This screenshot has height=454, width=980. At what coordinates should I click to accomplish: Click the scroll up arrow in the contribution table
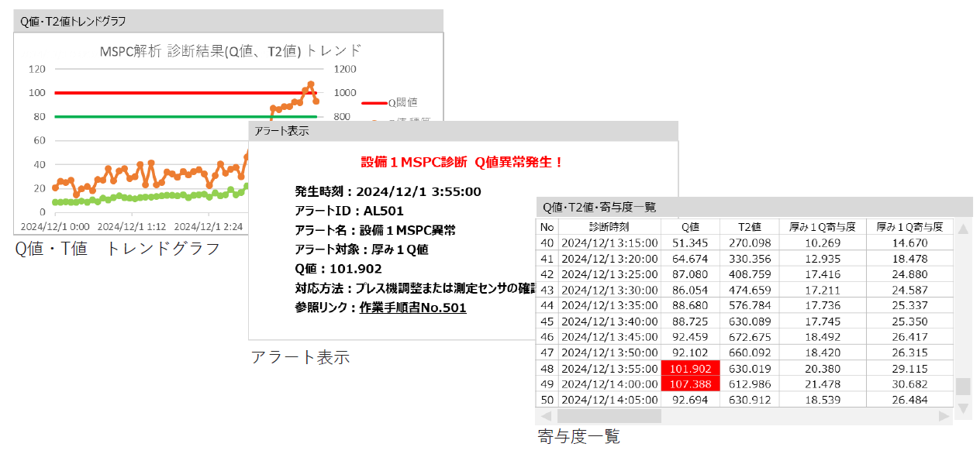963,229
